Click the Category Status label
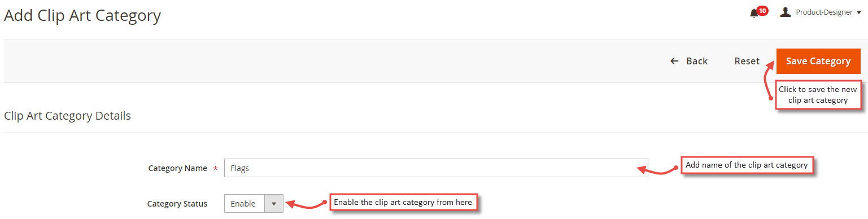 pos(177,204)
